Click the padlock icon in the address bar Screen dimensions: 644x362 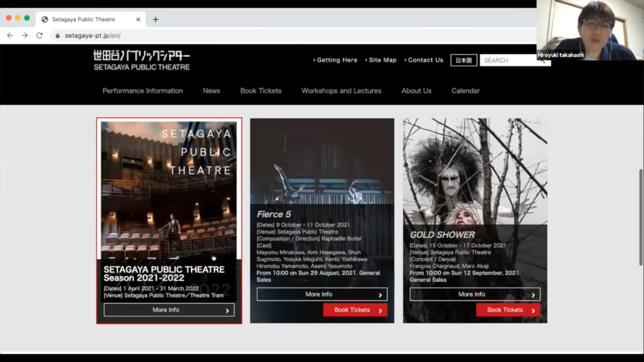[57, 36]
